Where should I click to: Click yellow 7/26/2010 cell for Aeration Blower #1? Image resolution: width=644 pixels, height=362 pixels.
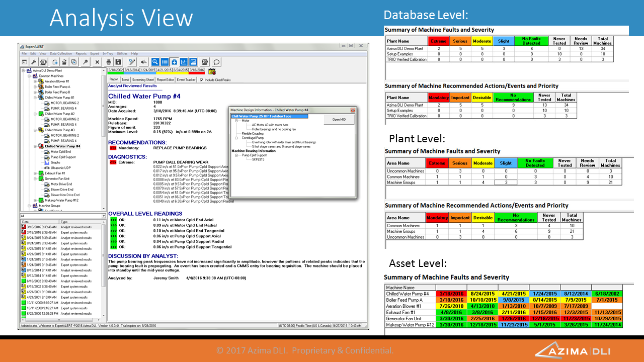pyautogui.click(x=451, y=306)
